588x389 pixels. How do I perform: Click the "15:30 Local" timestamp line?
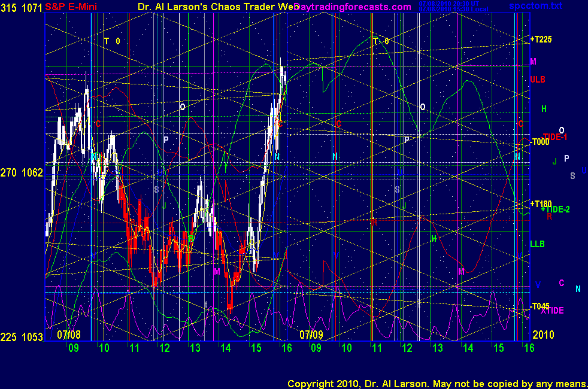click(453, 9)
